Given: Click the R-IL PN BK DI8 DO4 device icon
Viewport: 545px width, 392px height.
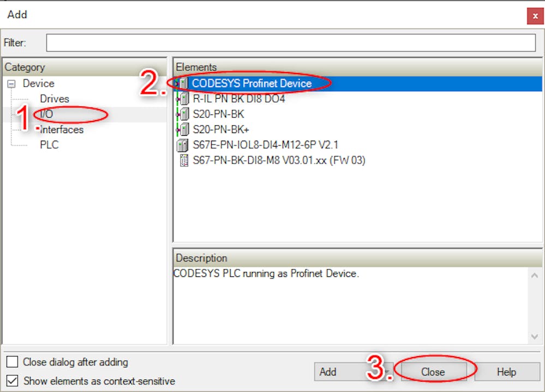Looking at the screenshot, I should pos(182,99).
